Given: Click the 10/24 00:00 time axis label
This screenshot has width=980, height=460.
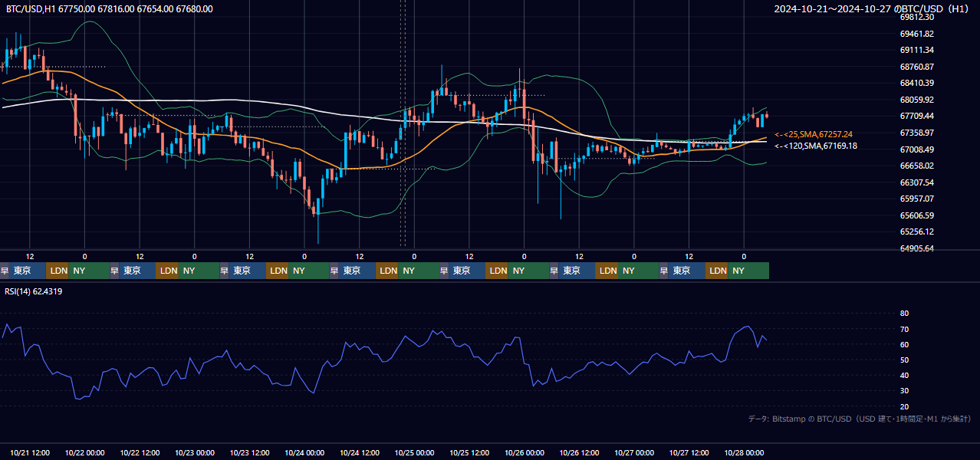Looking at the screenshot, I should (304, 452).
